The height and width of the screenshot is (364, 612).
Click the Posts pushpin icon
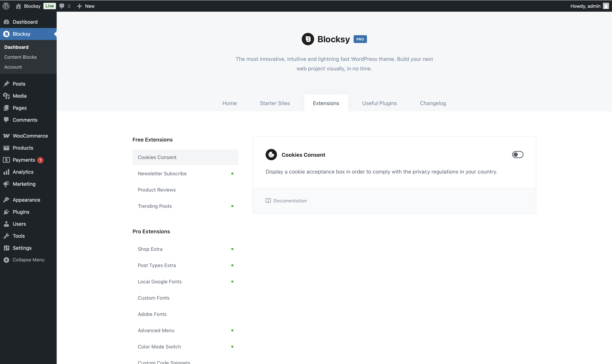point(6,84)
